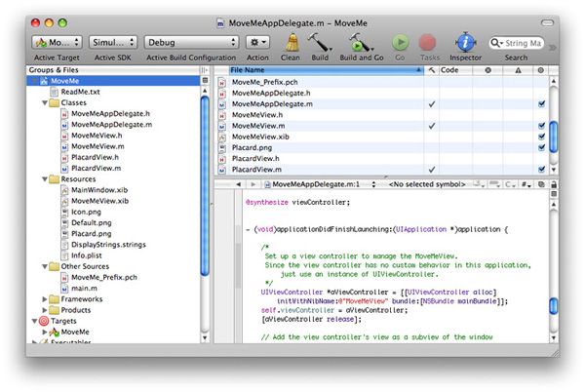Open the Debug build configuration popup
Image resolution: width=585 pixels, height=392 pixels.
pyautogui.click(x=191, y=42)
